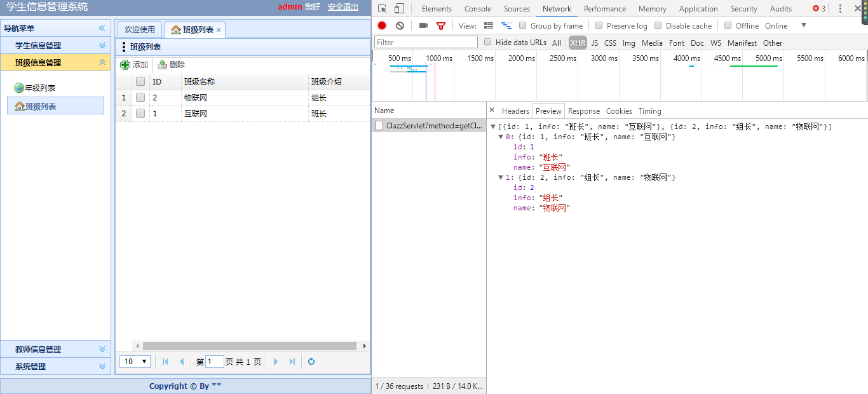Open the Headers request tab
868x394 pixels.
[x=515, y=111]
